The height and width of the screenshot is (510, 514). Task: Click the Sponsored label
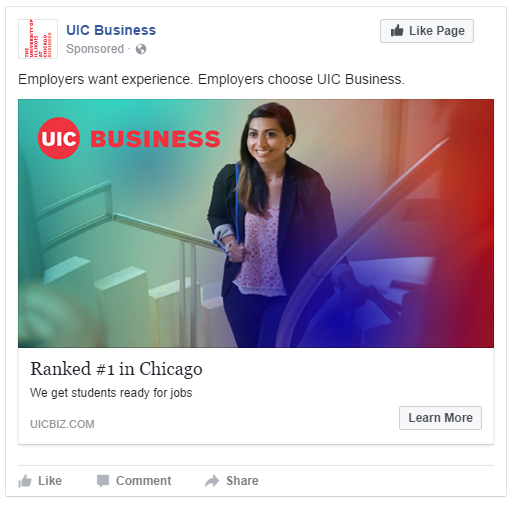click(95, 49)
